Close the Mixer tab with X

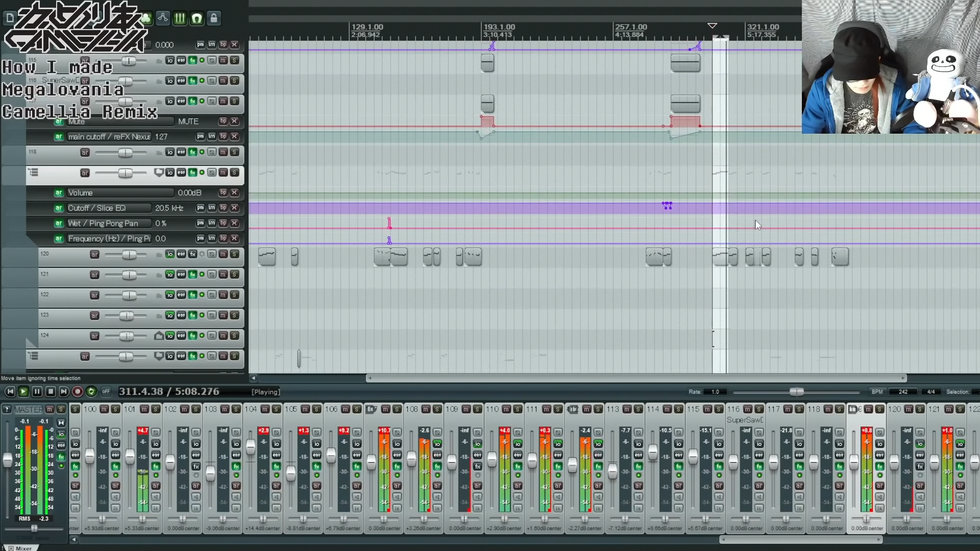click(11, 548)
